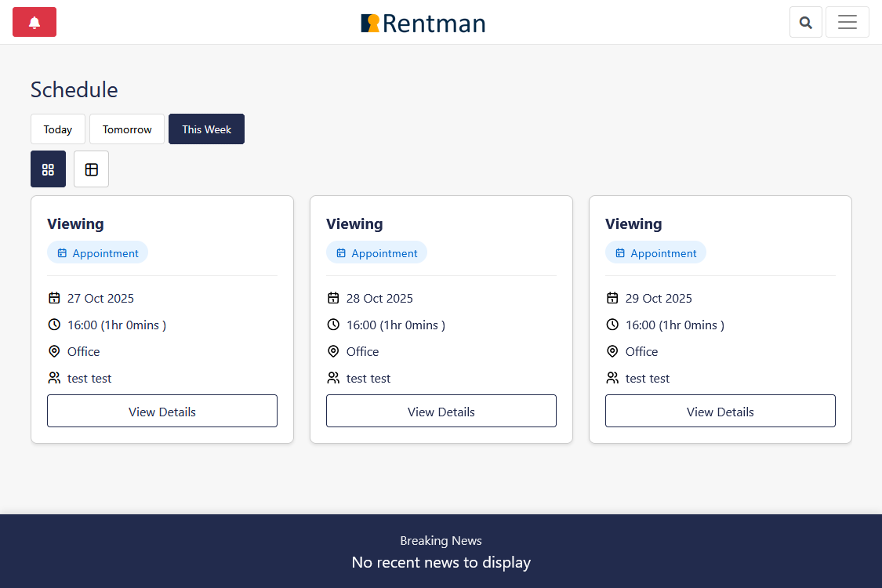This screenshot has width=882, height=588.
Task: Open details of the middle Viewing card
Action: click(x=441, y=410)
